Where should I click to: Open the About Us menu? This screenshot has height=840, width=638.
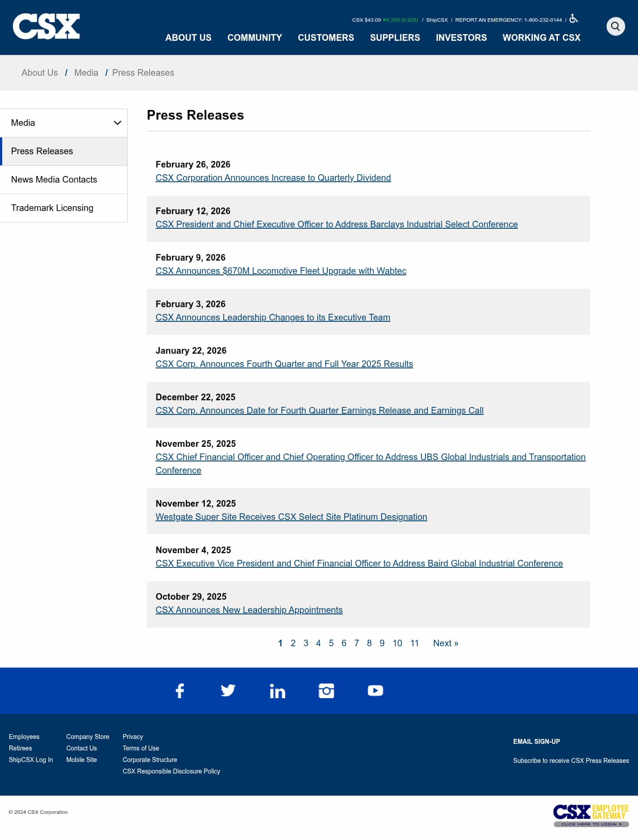pyautogui.click(x=188, y=38)
